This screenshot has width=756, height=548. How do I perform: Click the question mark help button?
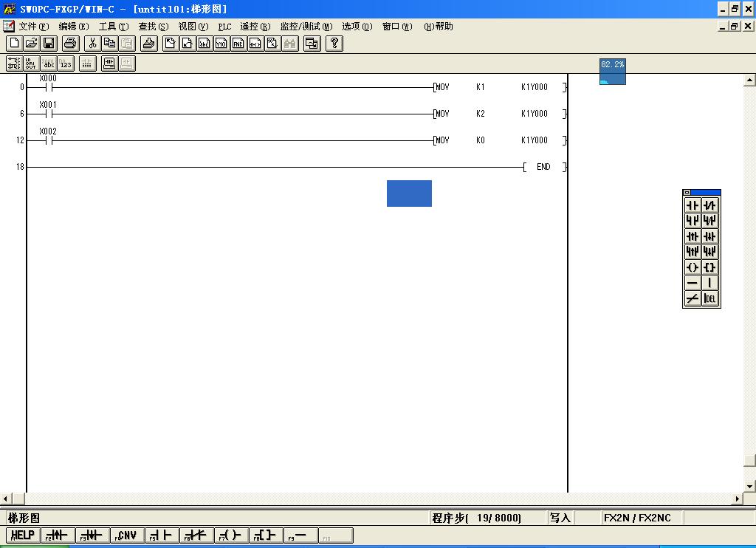pos(334,44)
